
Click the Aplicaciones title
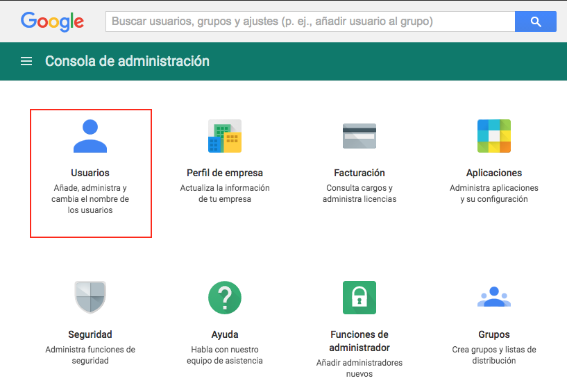tap(494, 173)
